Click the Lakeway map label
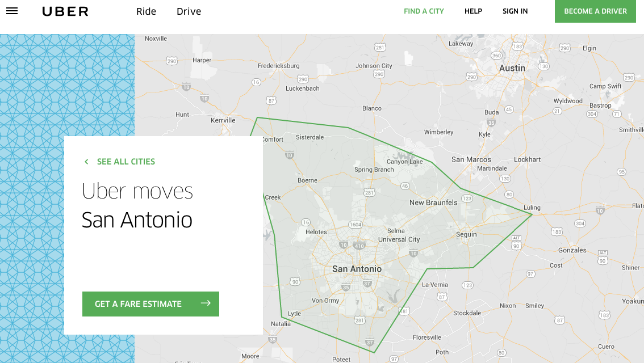The width and height of the screenshot is (644, 363). point(461,44)
